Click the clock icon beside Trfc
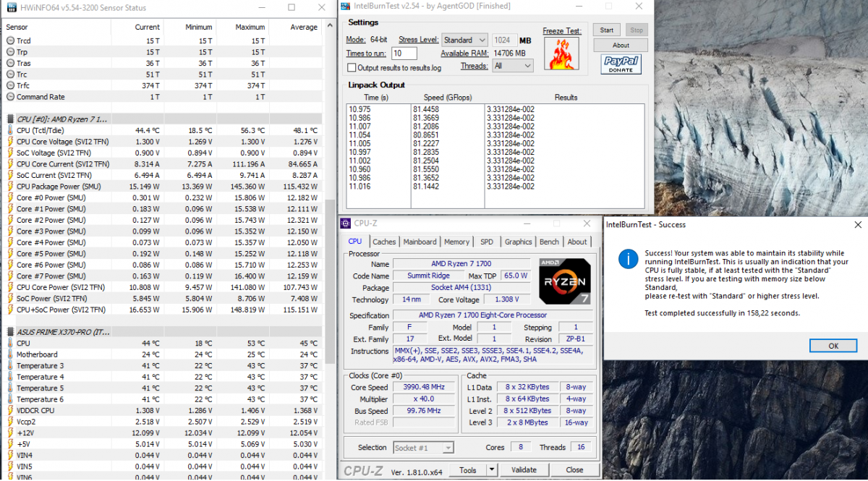This screenshot has height=481, width=868. tap(10, 85)
